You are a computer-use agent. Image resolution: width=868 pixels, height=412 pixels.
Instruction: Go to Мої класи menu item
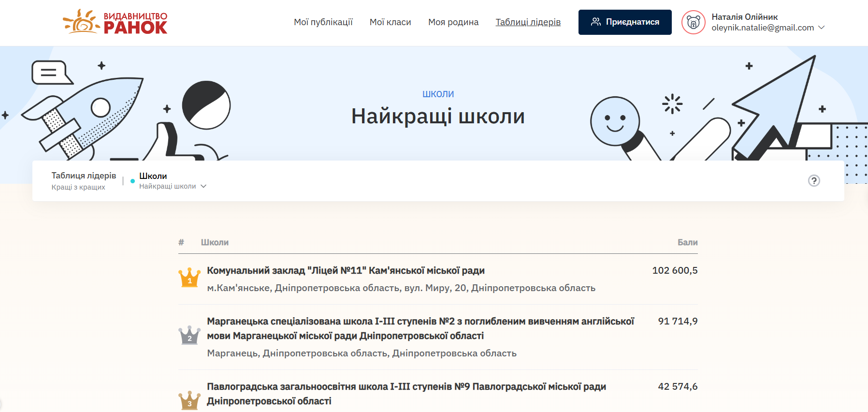(x=390, y=22)
